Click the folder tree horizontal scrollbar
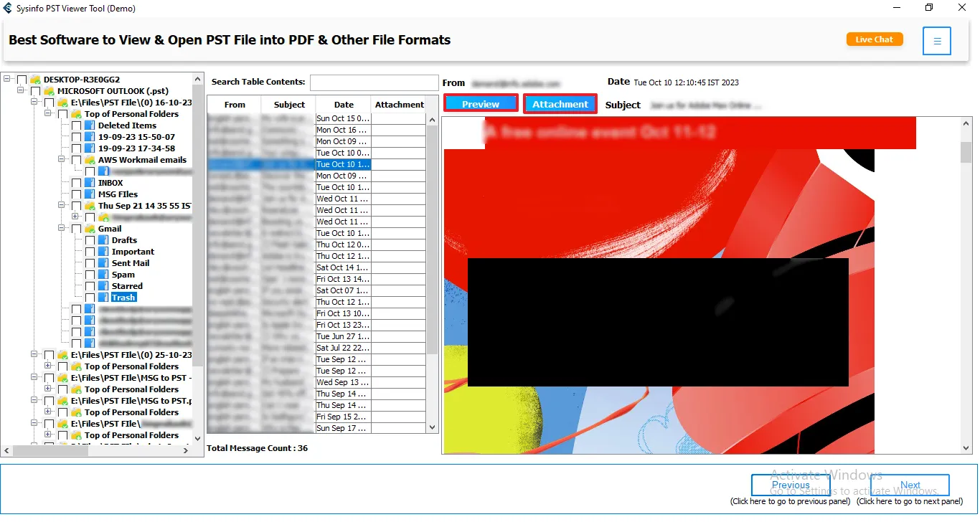This screenshot has width=980, height=522. click(97, 450)
